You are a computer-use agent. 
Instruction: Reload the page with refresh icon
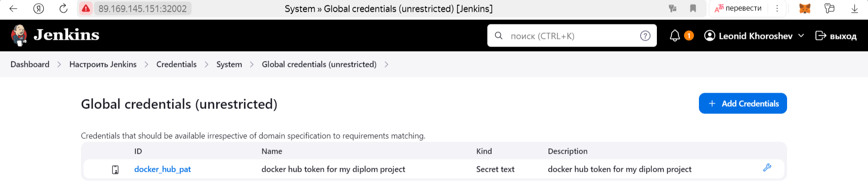[63, 9]
